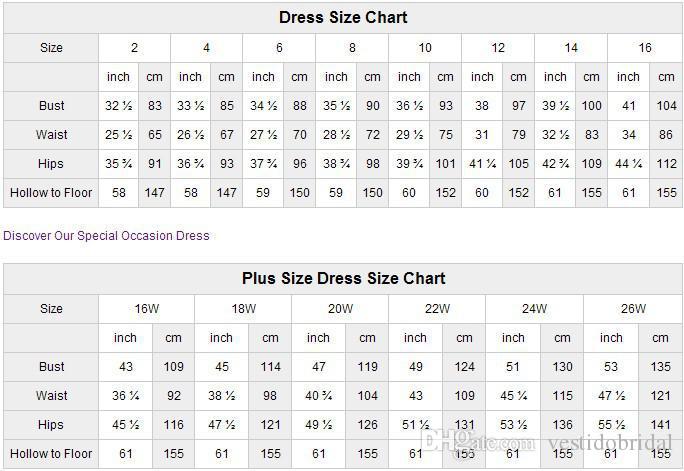
Task: Click the 20W plus size column header
Action: pos(340,309)
